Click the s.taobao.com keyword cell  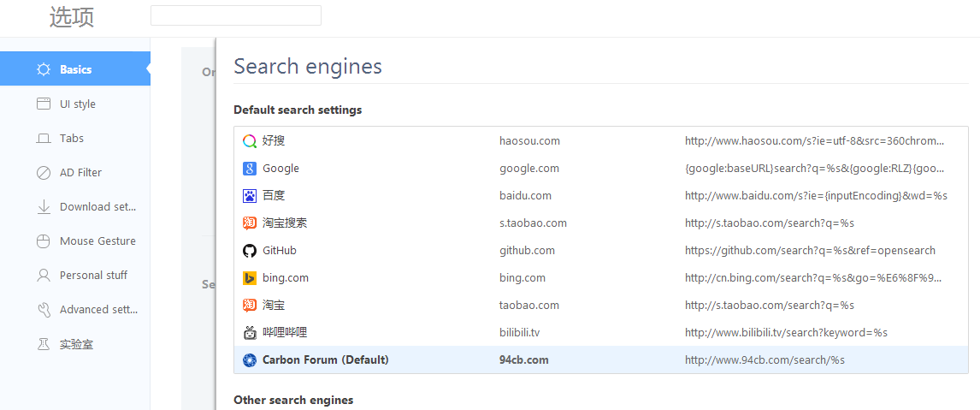533,223
